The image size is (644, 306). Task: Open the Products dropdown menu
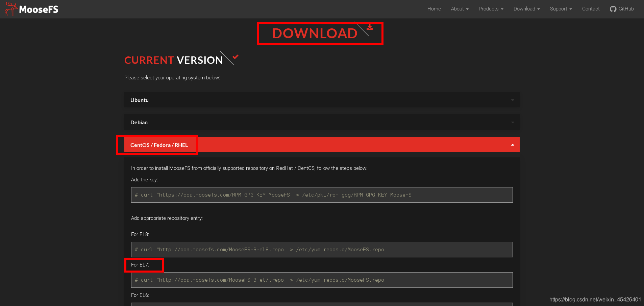(x=491, y=9)
